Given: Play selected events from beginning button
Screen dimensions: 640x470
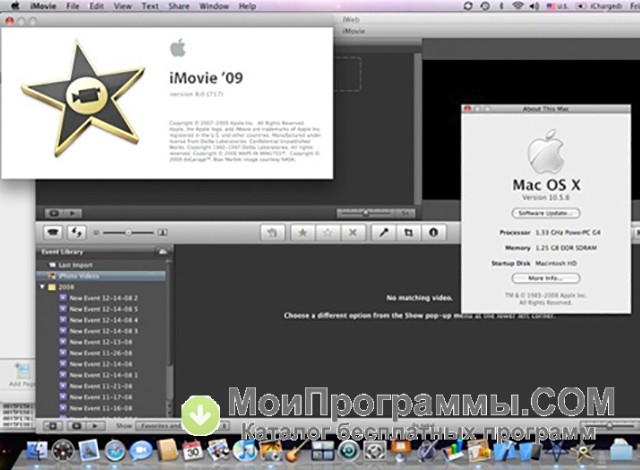Looking at the screenshot, I should (x=95, y=426).
